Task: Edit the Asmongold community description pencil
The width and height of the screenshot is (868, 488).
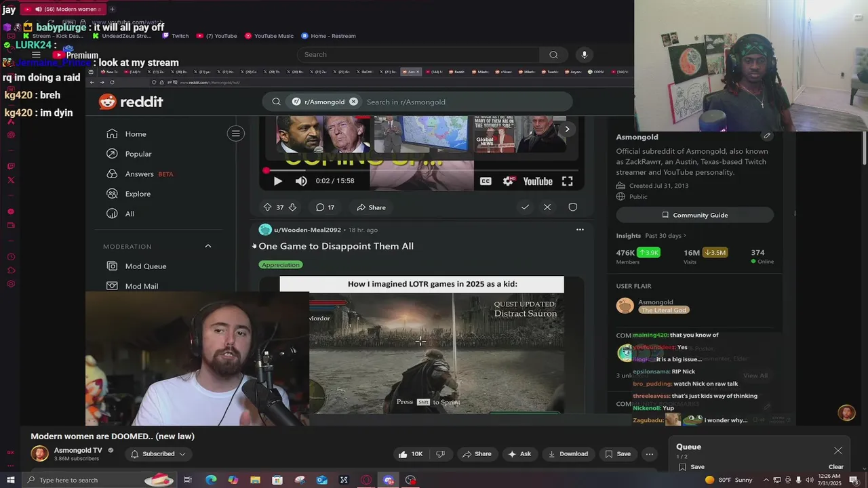Action: coord(767,136)
